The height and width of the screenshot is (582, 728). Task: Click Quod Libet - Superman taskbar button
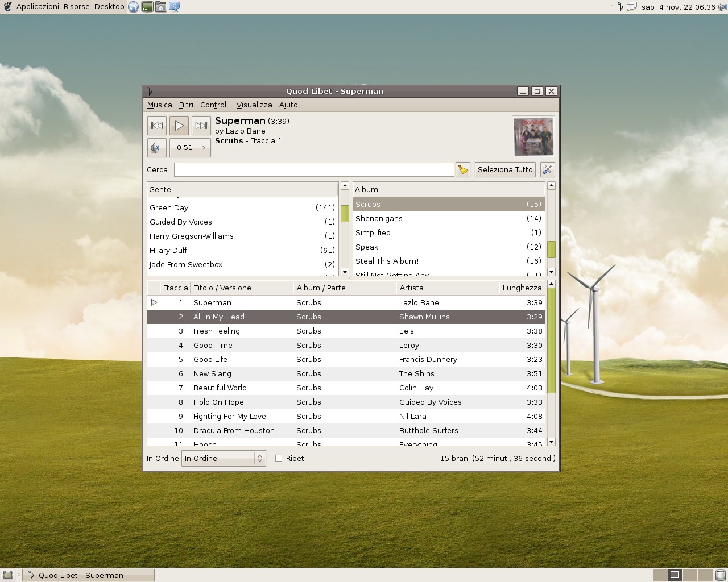tap(88, 575)
